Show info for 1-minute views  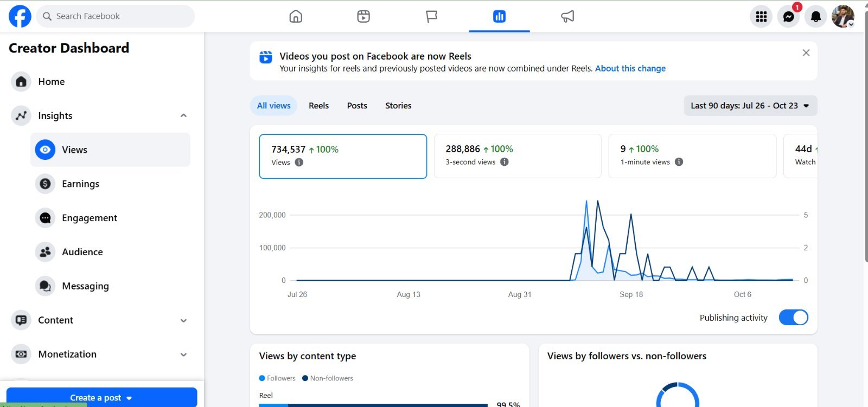[679, 162]
